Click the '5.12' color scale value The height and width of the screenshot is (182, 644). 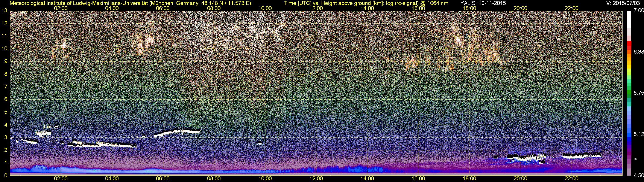coord(639,134)
